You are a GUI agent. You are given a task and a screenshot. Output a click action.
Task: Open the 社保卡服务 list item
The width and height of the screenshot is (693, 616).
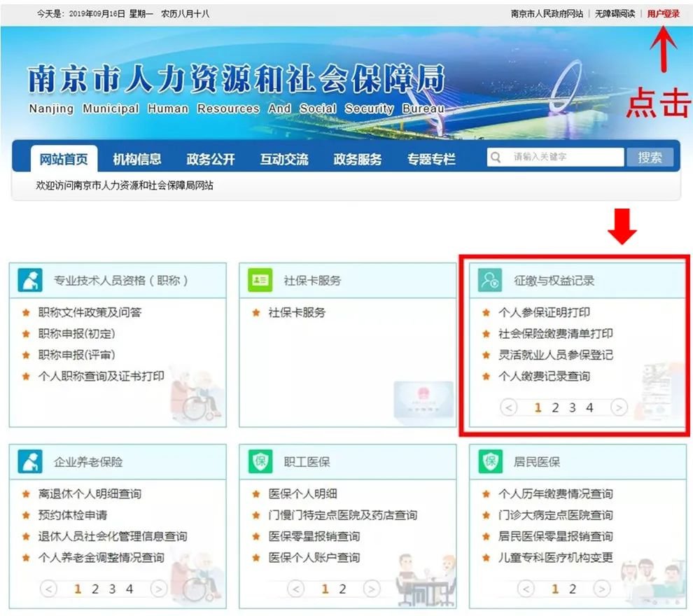[x=297, y=312]
